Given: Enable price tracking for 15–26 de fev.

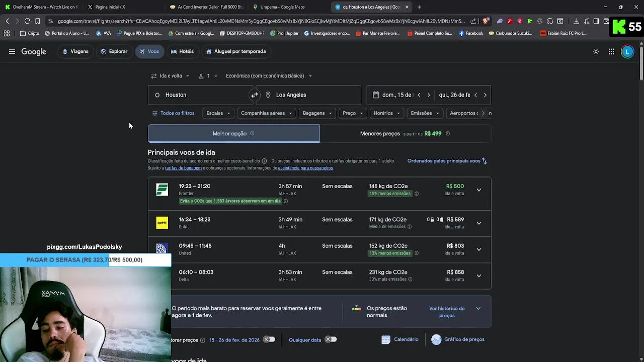Looking at the screenshot, I should pos(270,339).
